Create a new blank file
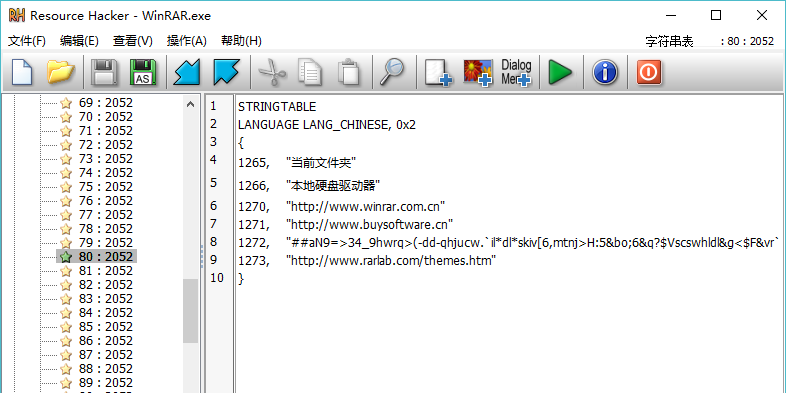 [x=22, y=72]
